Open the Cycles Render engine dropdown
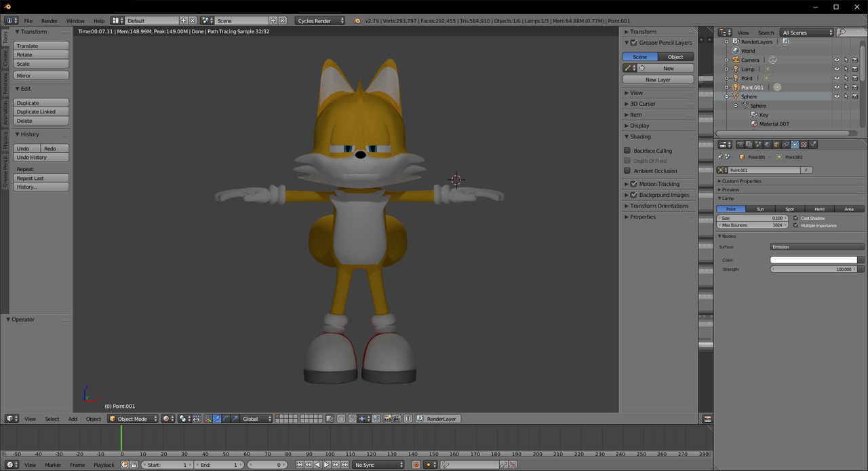 (x=320, y=21)
